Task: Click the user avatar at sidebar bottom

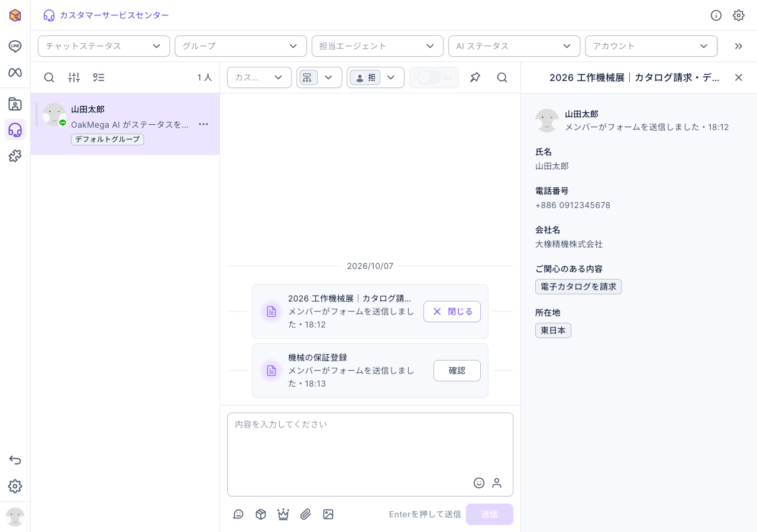Action: 15,517
